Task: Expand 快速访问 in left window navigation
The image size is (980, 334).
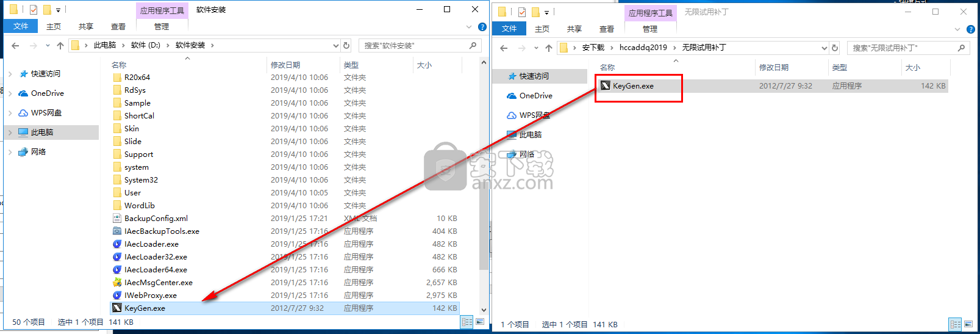Action: pos(10,74)
